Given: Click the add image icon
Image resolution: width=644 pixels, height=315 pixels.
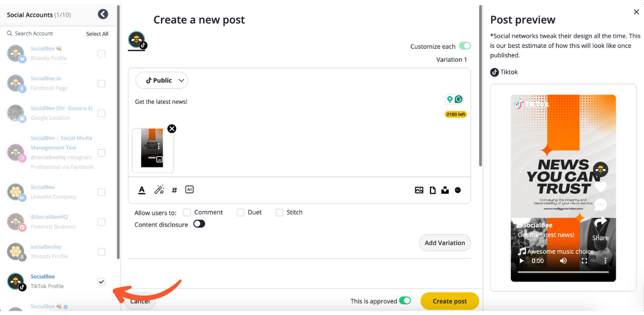Looking at the screenshot, I should [419, 190].
